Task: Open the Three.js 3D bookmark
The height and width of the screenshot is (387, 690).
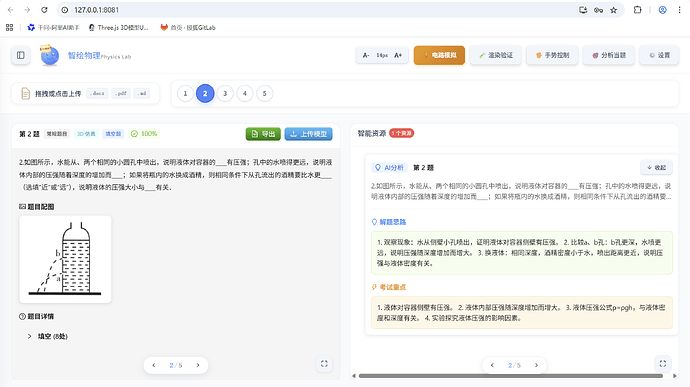Action: click(x=118, y=27)
